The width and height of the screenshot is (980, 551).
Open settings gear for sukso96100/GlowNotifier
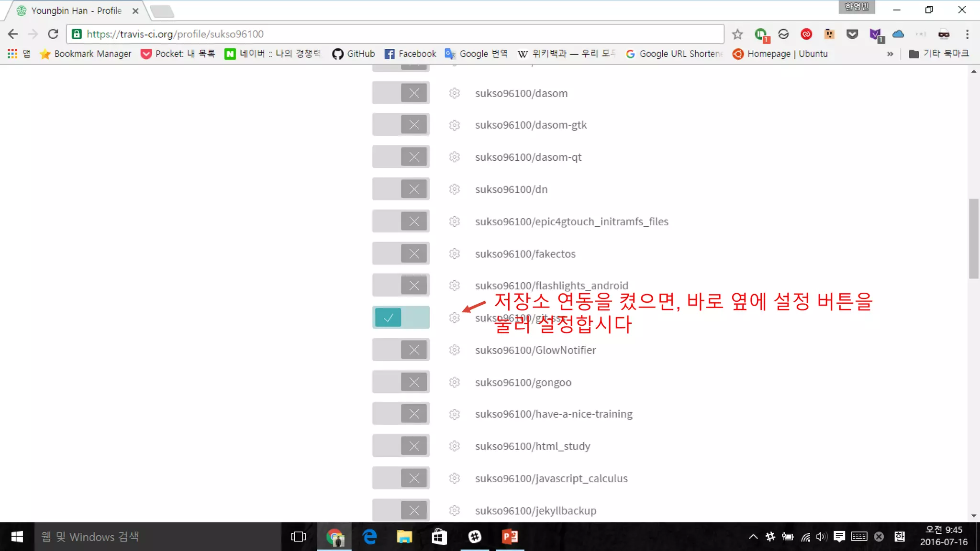pos(454,350)
